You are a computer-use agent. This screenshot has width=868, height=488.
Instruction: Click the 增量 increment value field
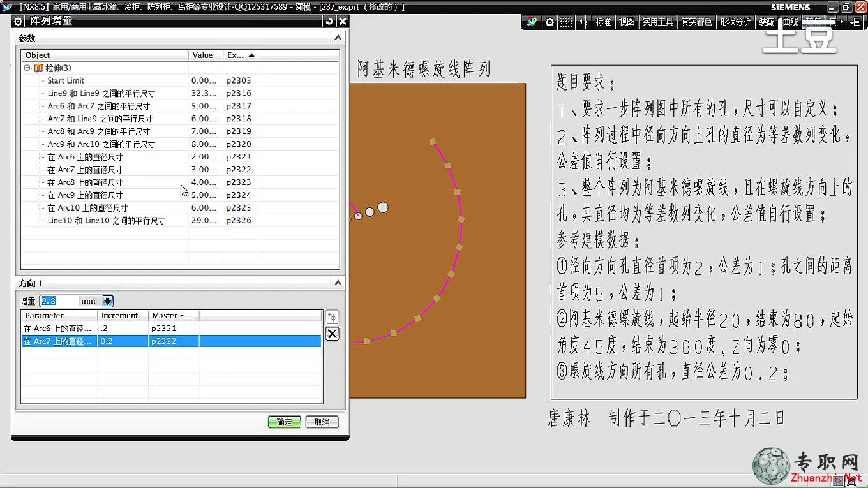click(59, 301)
